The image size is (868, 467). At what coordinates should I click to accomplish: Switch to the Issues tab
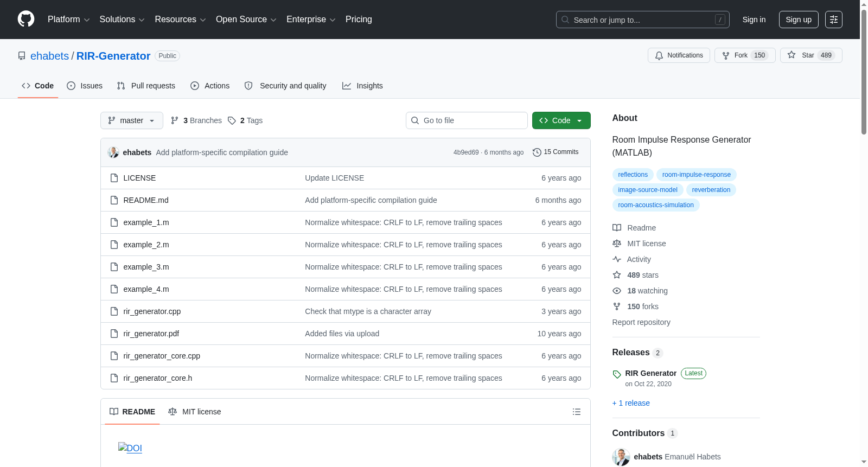click(x=85, y=86)
